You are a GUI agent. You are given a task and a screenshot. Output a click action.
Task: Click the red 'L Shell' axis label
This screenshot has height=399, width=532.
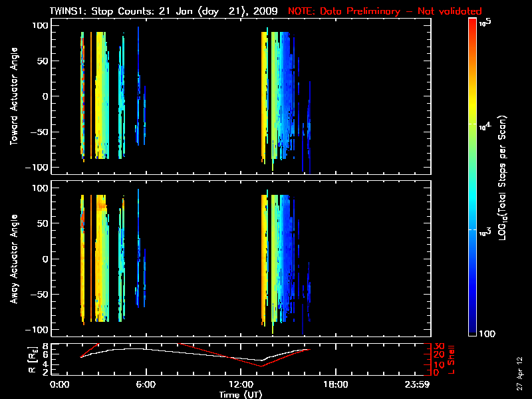click(x=454, y=359)
